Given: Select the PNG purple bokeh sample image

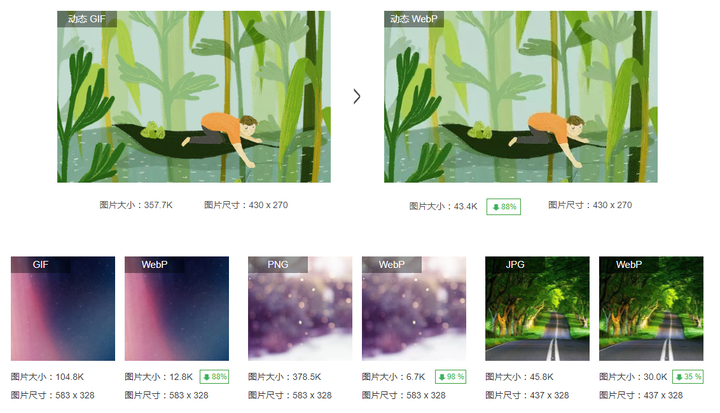Looking at the screenshot, I should (300, 308).
